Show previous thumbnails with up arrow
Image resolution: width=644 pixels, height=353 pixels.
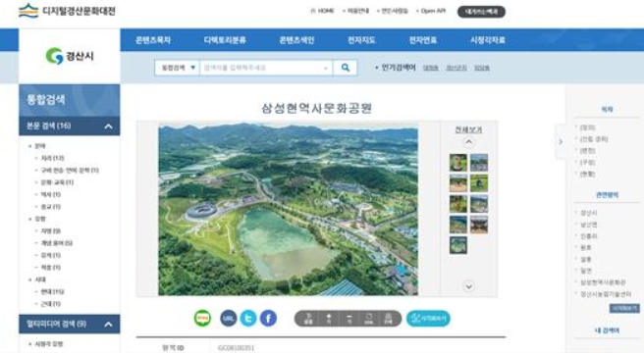[x=468, y=142]
